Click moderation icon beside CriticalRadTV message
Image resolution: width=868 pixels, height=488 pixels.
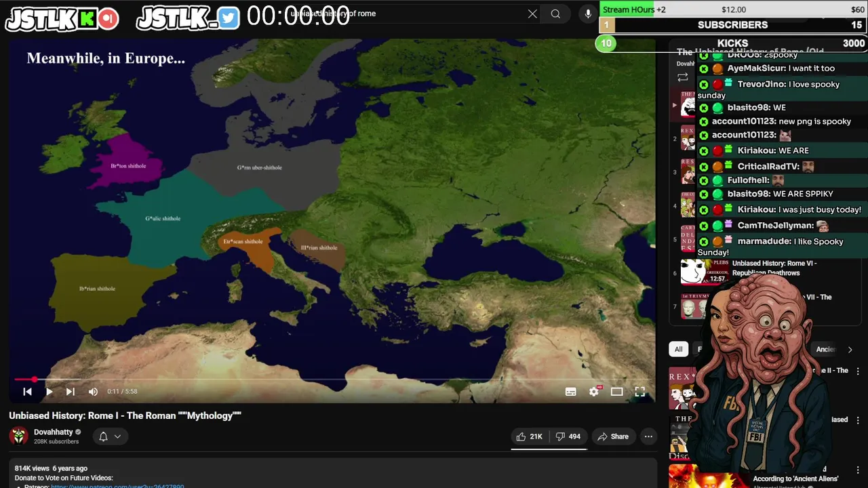coord(704,167)
